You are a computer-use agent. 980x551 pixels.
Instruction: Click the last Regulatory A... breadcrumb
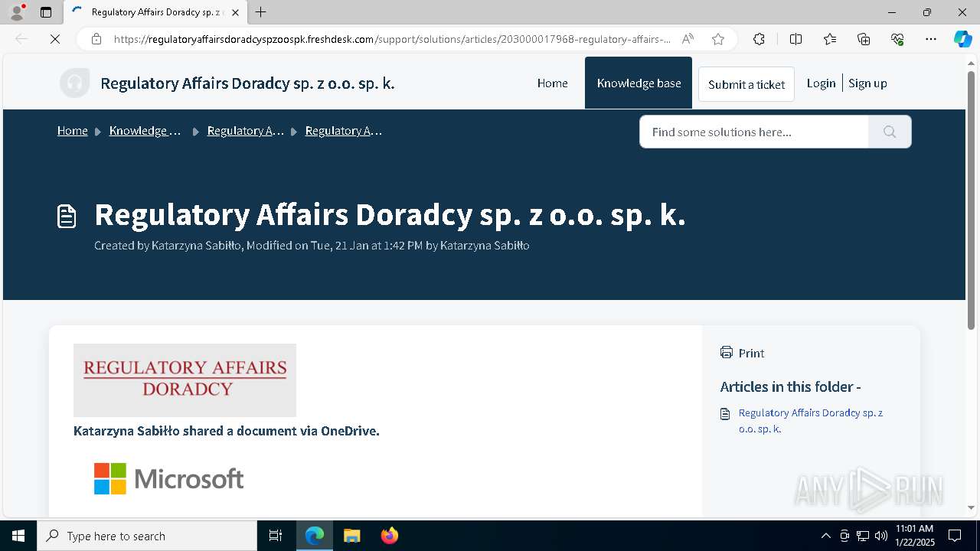[x=344, y=131]
